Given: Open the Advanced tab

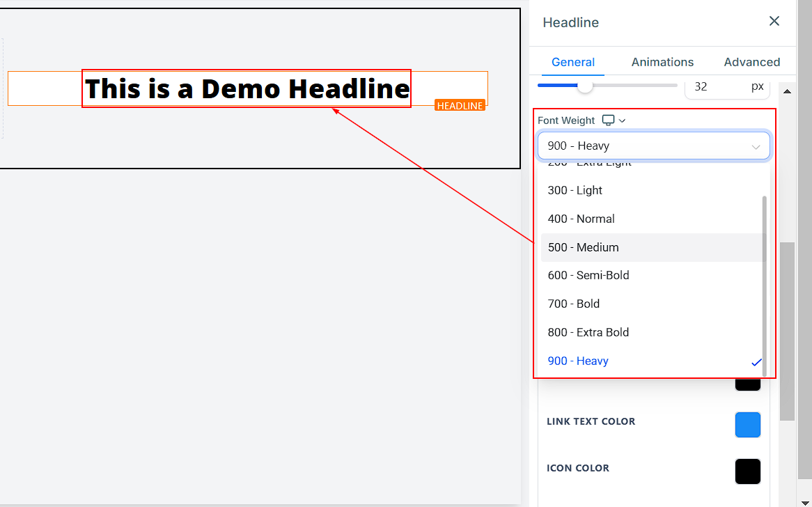Looking at the screenshot, I should click(x=752, y=62).
